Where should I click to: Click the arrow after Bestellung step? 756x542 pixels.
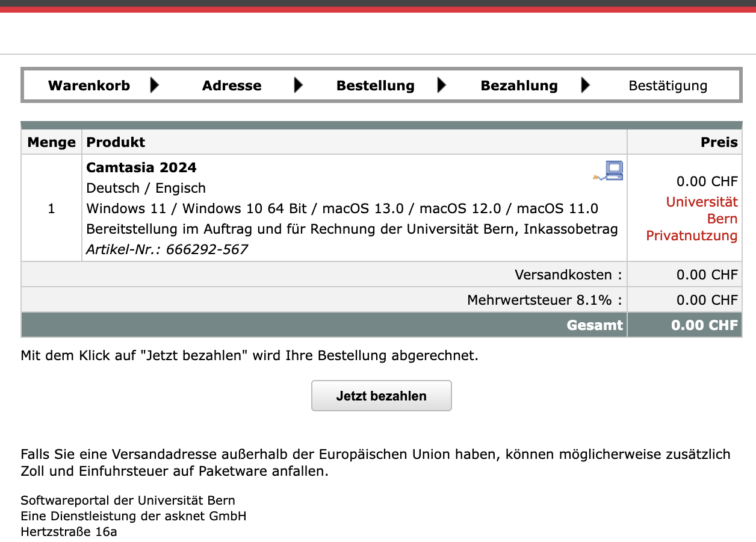tap(442, 86)
